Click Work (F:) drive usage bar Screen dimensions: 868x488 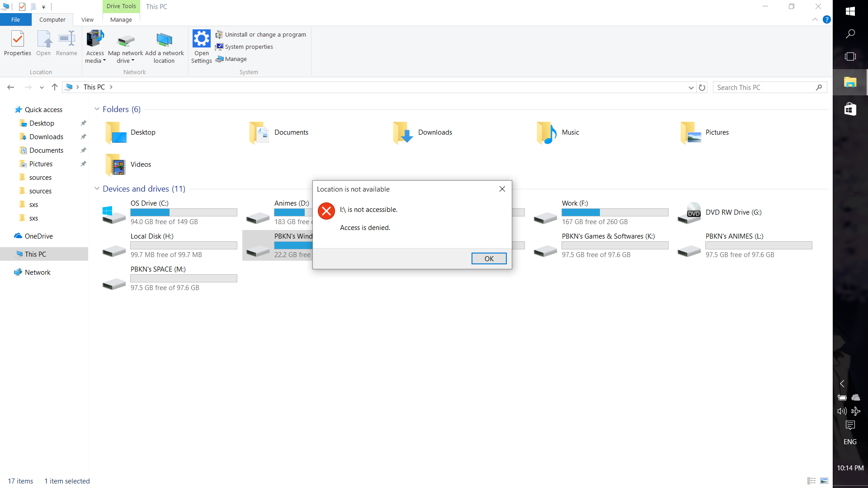pyautogui.click(x=615, y=213)
